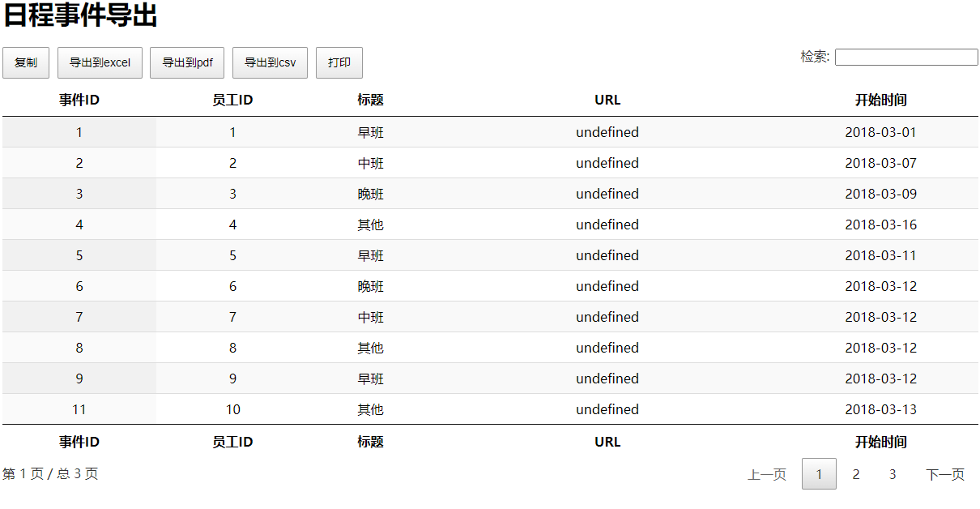Sort by the 标题 column header
Viewport: 980px width, 509px height.
click(370, 101)
